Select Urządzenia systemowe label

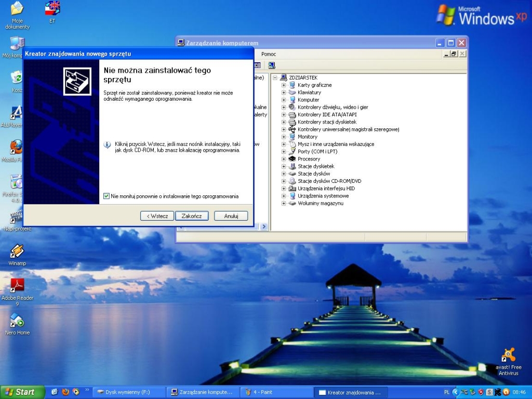pyautogui.click(x=323, y=196)
